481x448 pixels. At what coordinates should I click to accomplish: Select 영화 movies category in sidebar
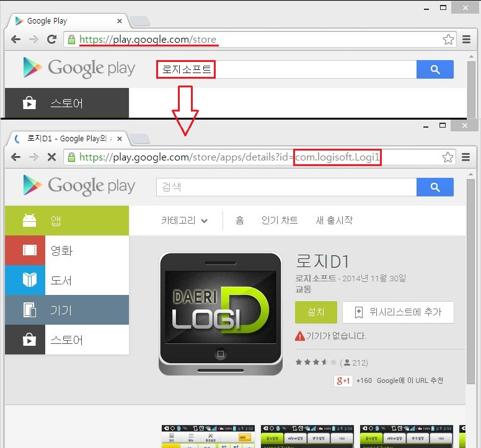(67, 250)
